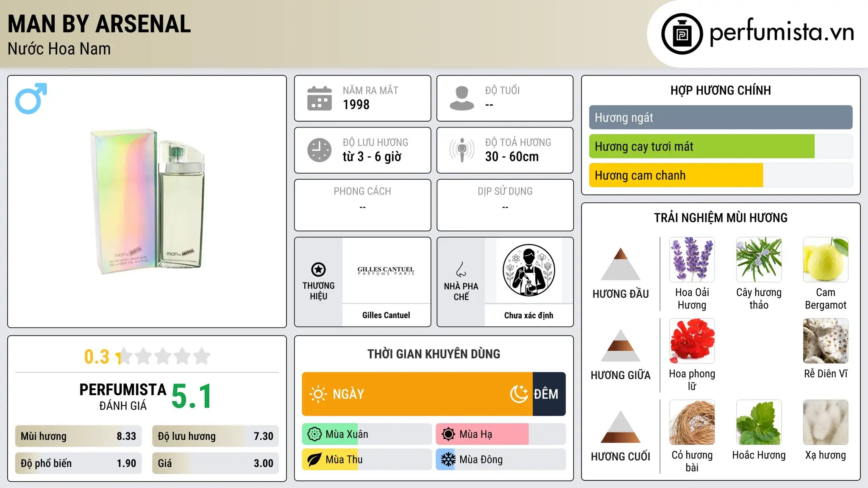This screenshot has height=488, width=868.
Task: Click the Hương cay tươi mát accord bar
Action: (x=721, y=146)
